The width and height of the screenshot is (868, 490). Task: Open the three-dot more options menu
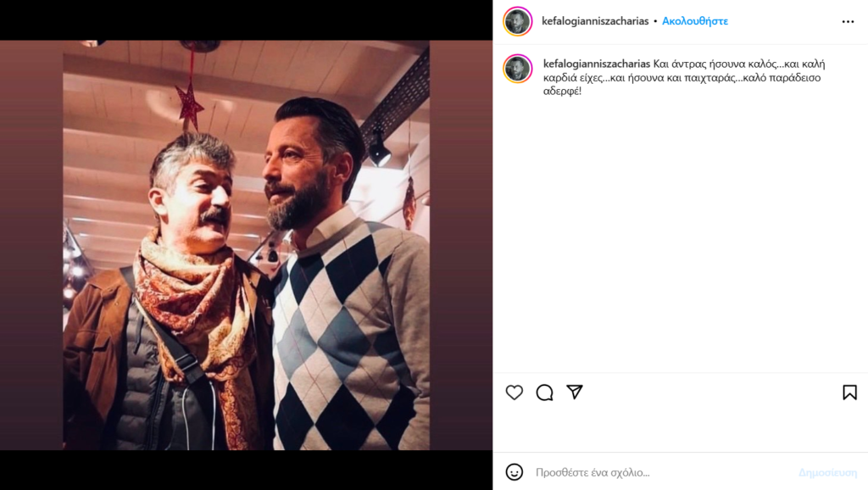[x=848, y=21]
